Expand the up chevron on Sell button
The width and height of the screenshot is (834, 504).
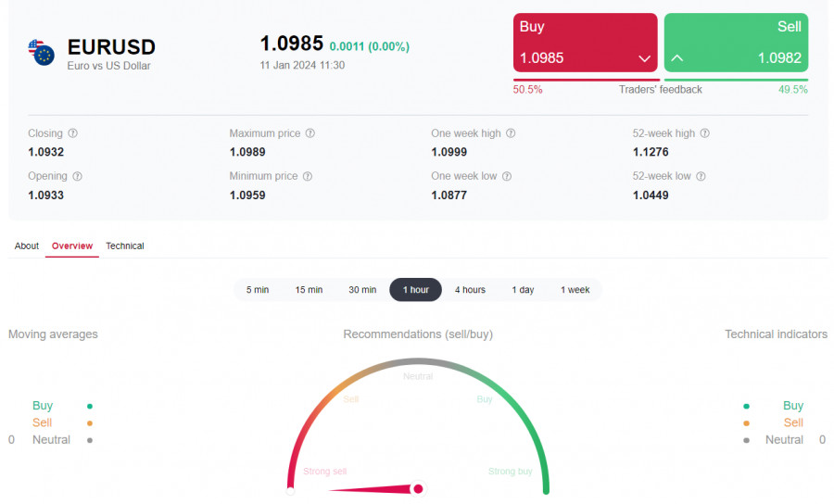point(677,58)
